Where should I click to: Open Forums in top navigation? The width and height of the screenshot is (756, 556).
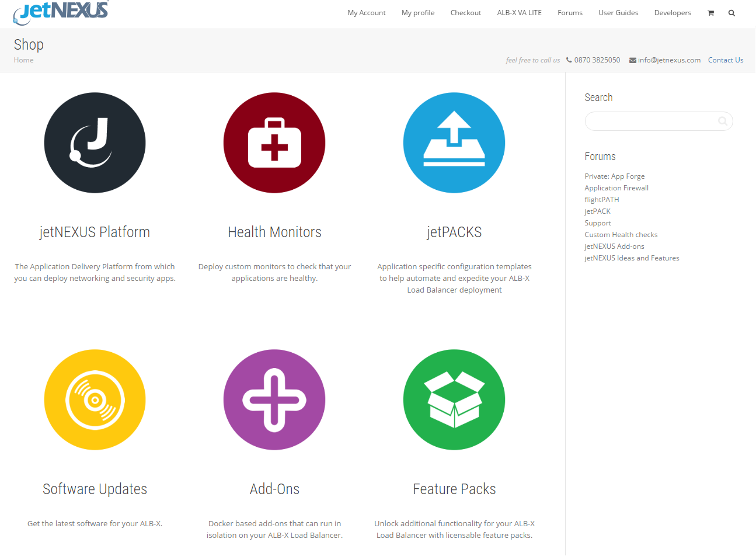coord(570,13)
